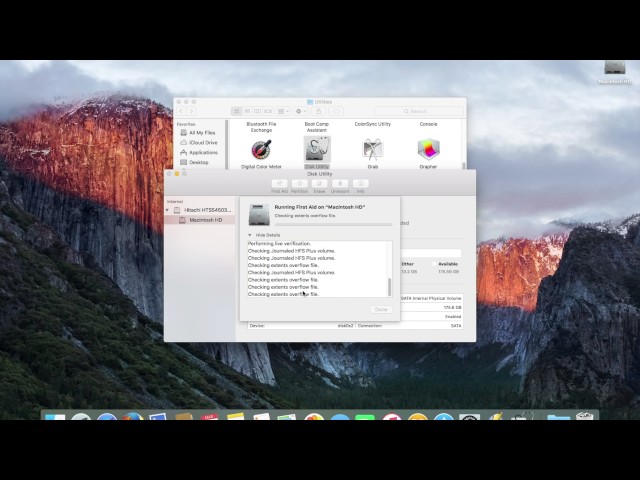Switch Finder to list view
The width and height of the screenshot is (640, 480).
click(247, 111)
